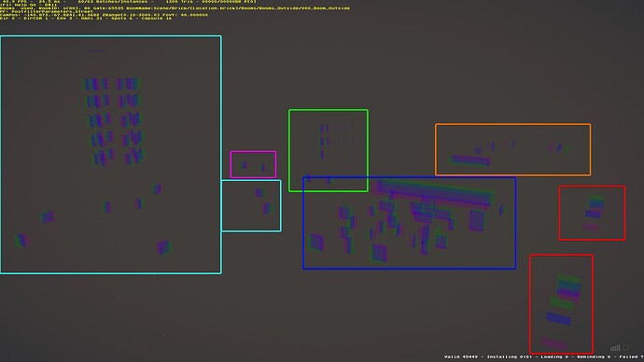Click the grid of panels in cyan box
This screenshot has height=362, width=644.
[x=114, y=121]
